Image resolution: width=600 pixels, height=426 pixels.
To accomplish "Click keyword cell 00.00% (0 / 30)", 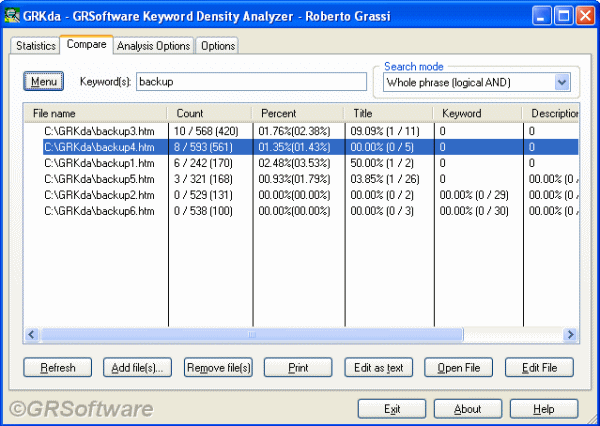I will (x=474, y=211).
